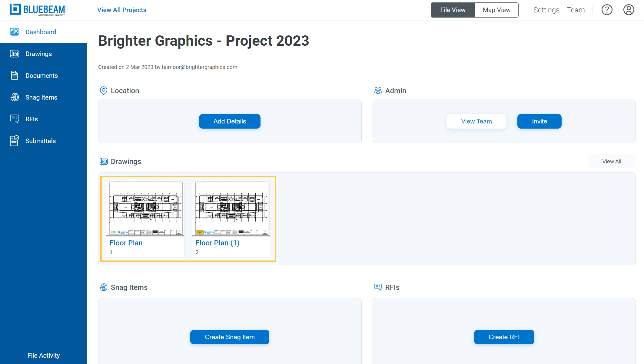This screenshot has width=644, height=364.
Task: Switch to Map View
Action: 496,10
